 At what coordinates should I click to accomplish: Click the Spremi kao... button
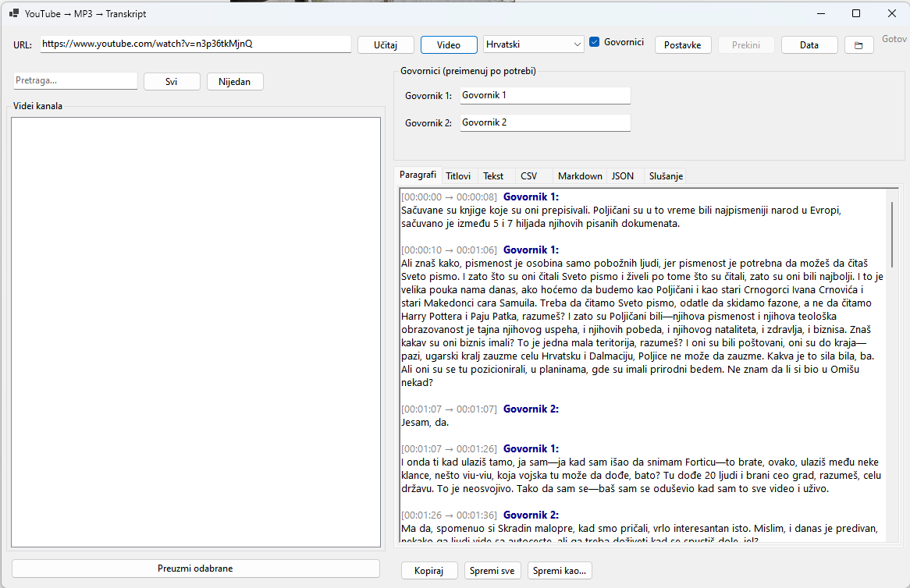click(560, 571)
